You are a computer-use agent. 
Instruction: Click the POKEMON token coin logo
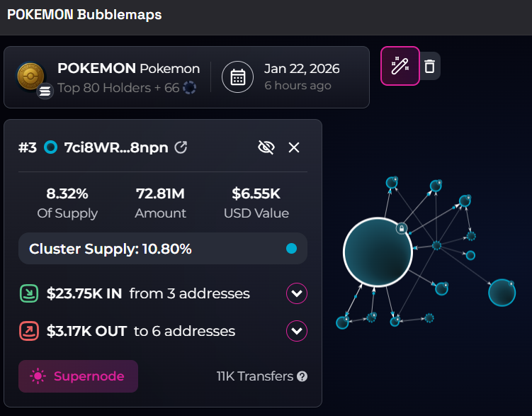(30, 76)
